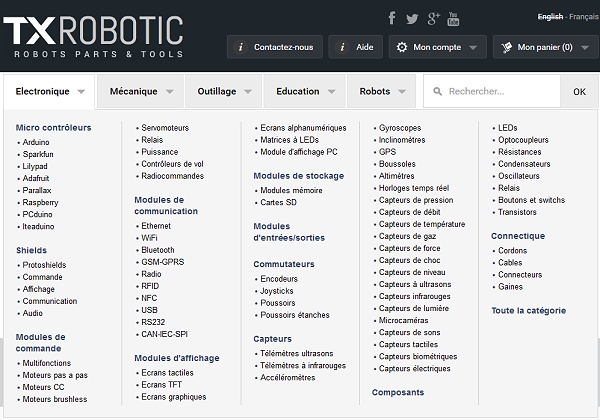The height and width of the screenshot is (420, 600).
Task: Open the Capteurs biométriques link
Action: coord(418,357)
